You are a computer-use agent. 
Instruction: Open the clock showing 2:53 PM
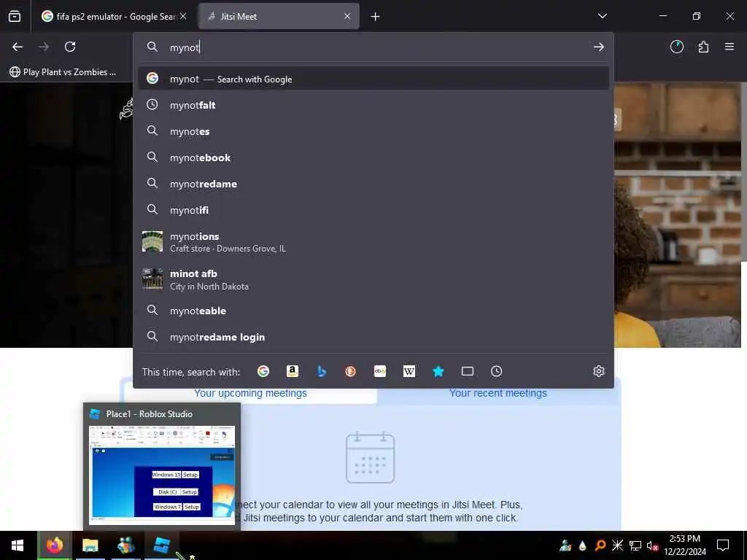pos(685,545)
